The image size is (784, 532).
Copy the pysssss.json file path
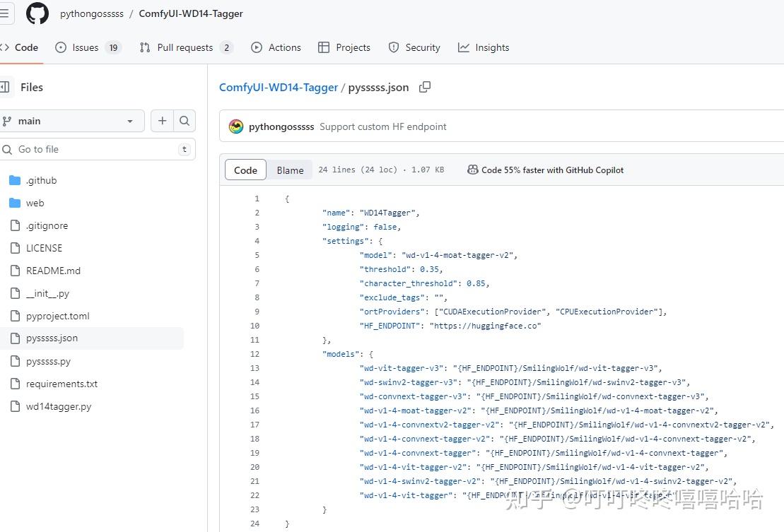tap(424, 87)
